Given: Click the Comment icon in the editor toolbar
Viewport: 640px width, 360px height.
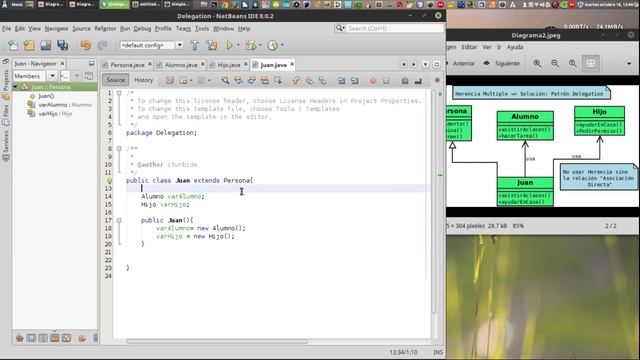Looking at the screenshot, I should click(404, 80).
